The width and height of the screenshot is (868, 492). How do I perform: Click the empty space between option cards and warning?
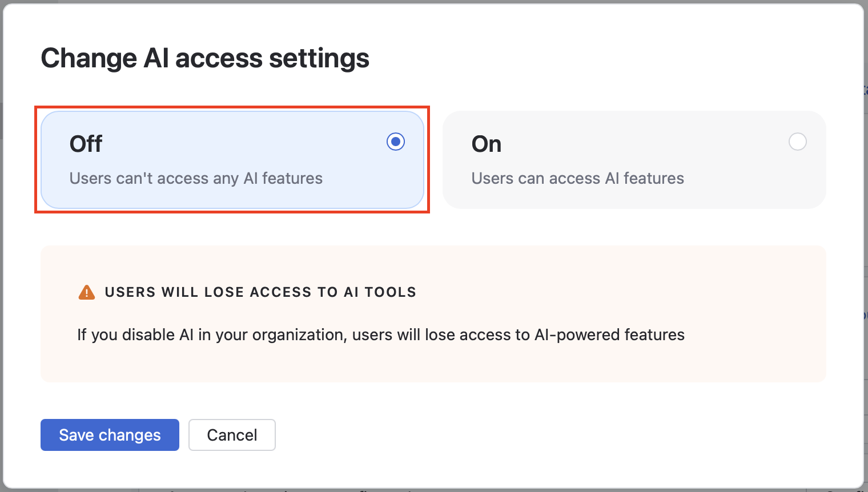434,227
